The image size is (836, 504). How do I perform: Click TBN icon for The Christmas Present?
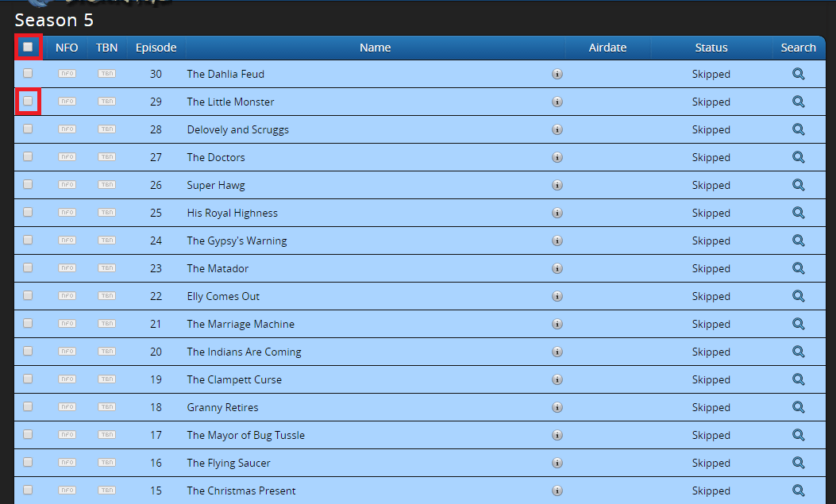[x=106, y=491]
